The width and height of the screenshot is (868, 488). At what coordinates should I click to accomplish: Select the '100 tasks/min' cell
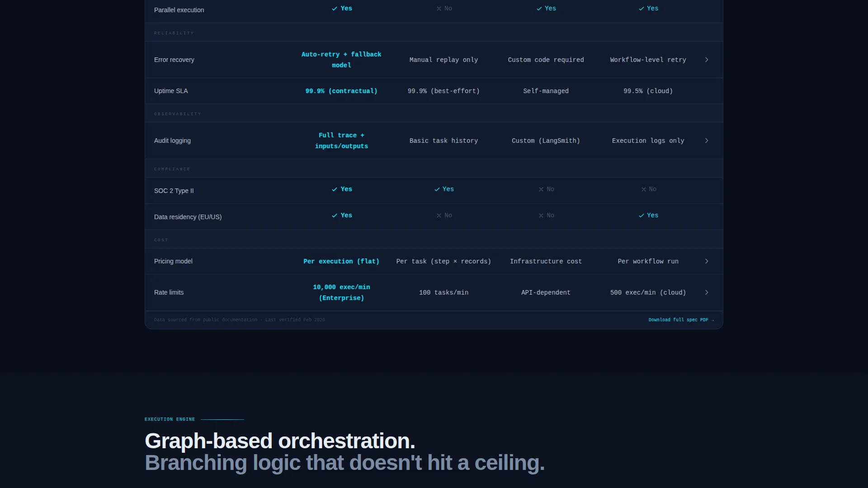(x=443, y=292)
